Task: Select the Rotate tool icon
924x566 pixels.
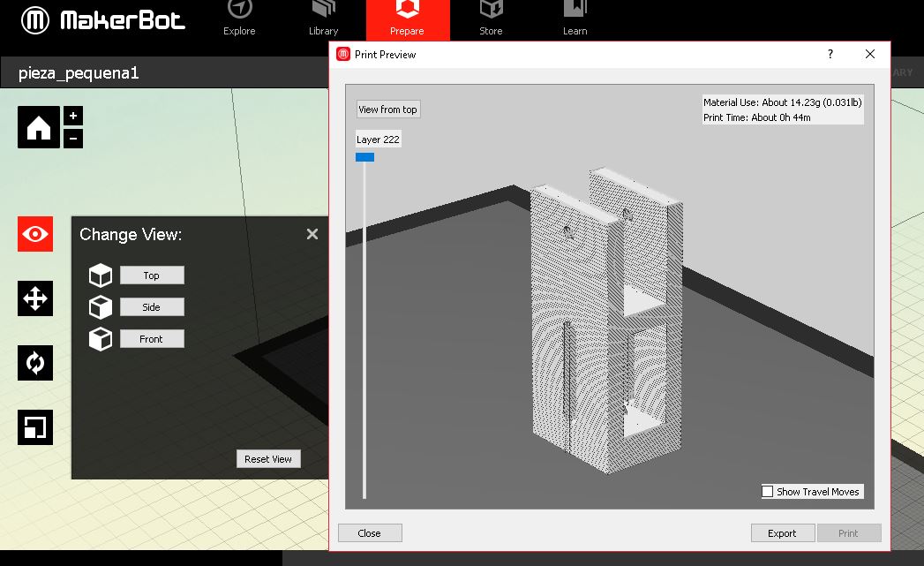Action: (35, 363)
